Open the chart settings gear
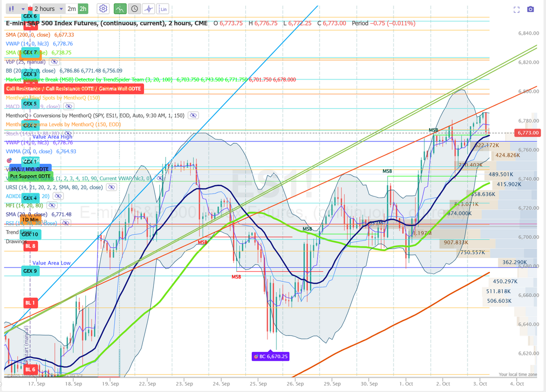 point(103,9)
